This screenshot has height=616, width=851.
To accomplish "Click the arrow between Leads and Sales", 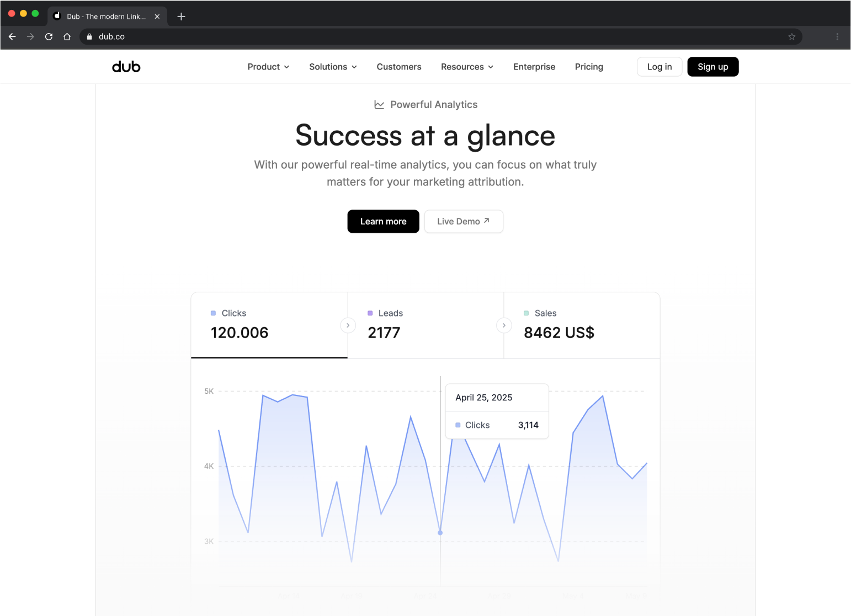I will pos(504,325).
